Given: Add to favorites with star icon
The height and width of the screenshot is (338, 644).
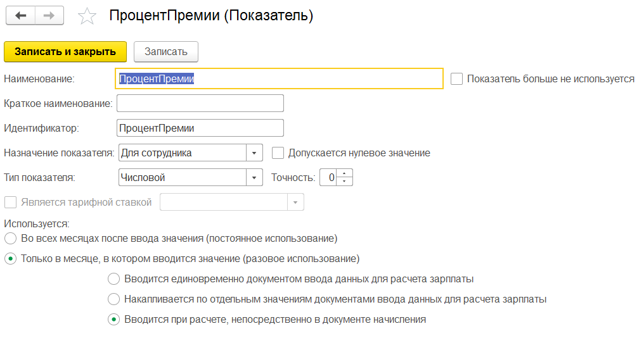Looking at the screenshot, I should tap(87, 16).
